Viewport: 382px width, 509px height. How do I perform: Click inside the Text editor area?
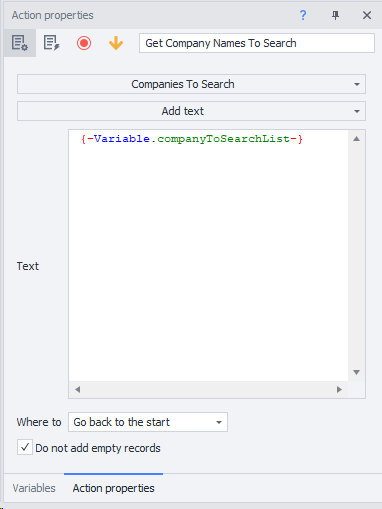pyautogui.click(x=209, y=256)
